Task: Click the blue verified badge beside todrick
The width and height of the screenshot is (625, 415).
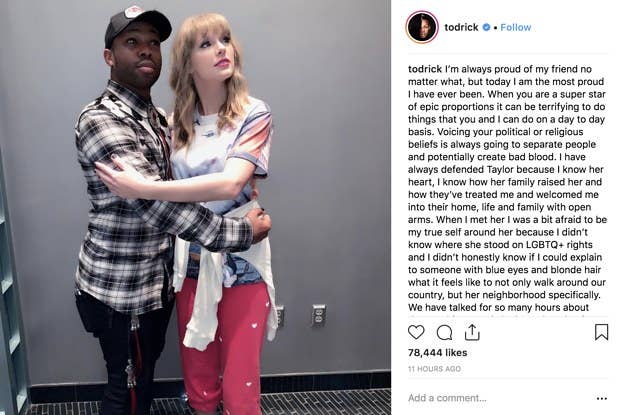Action: click(486, 27)
